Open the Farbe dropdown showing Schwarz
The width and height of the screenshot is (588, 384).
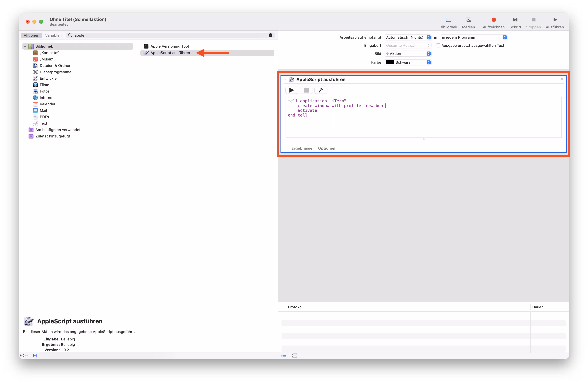pyautogui.click(x=408, y=62)
